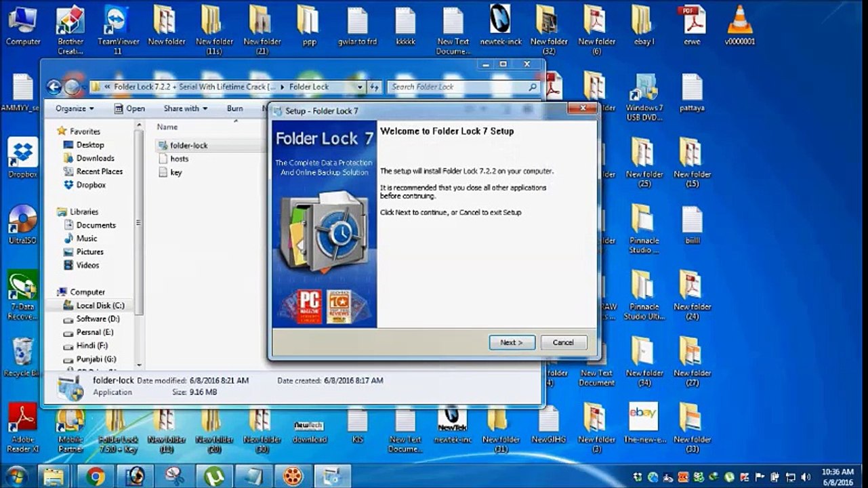Open Downloads in the navigation pane
This screenshot has width=868, height=488.
click(x=89, y=158)
